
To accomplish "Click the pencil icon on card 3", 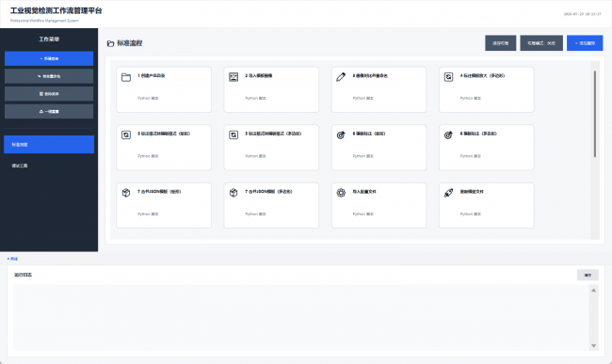I will (x=341, y=77).
